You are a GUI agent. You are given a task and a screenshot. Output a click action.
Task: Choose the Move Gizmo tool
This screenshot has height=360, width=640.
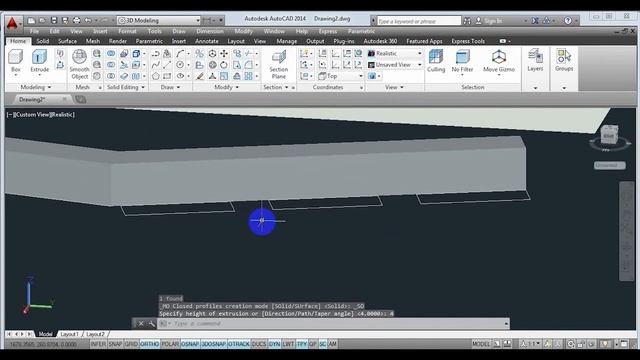tap(499, 61)
